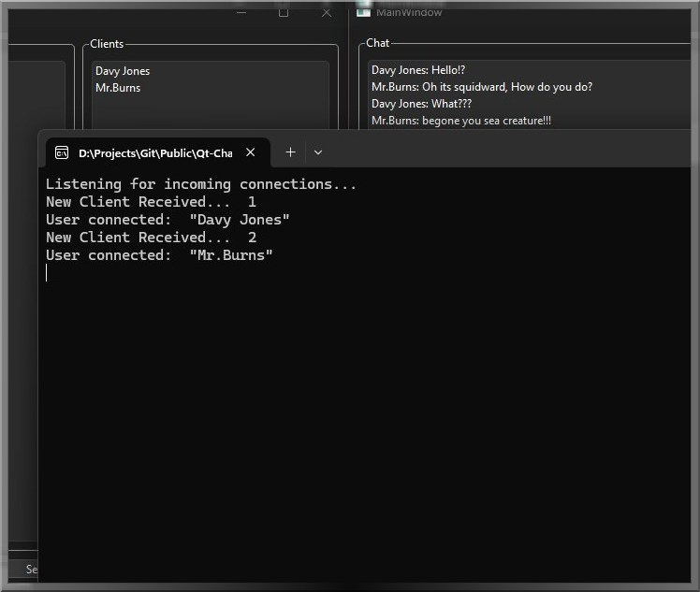
Task: Click the partially hidden Se button
Action: pyautogui.click(x=31, y=570)
